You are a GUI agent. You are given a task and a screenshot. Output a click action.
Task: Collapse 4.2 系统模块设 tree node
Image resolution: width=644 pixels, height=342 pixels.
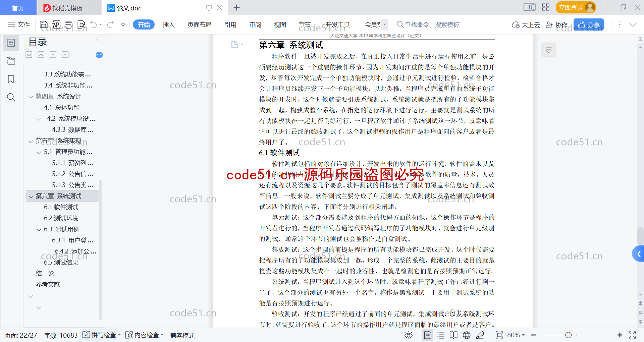pos(39,119)
